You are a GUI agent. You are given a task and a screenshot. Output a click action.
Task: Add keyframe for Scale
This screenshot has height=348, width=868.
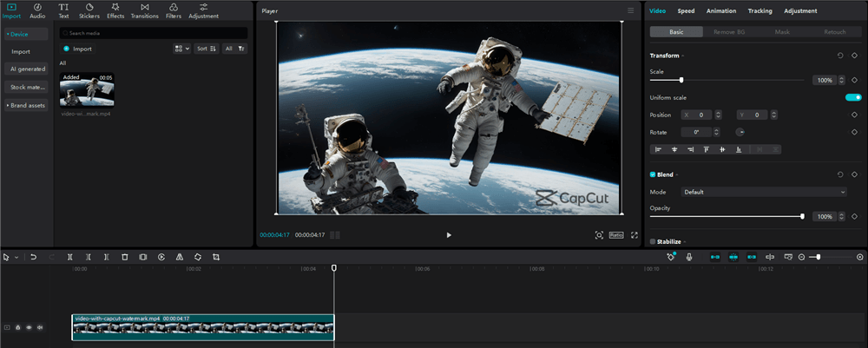coord(854,80)
